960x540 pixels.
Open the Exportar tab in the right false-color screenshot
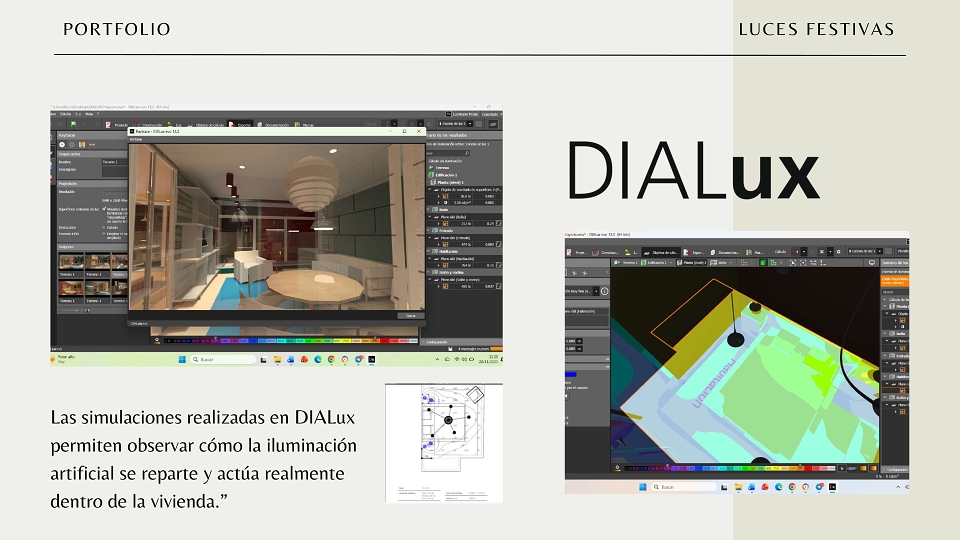point(694,252)
